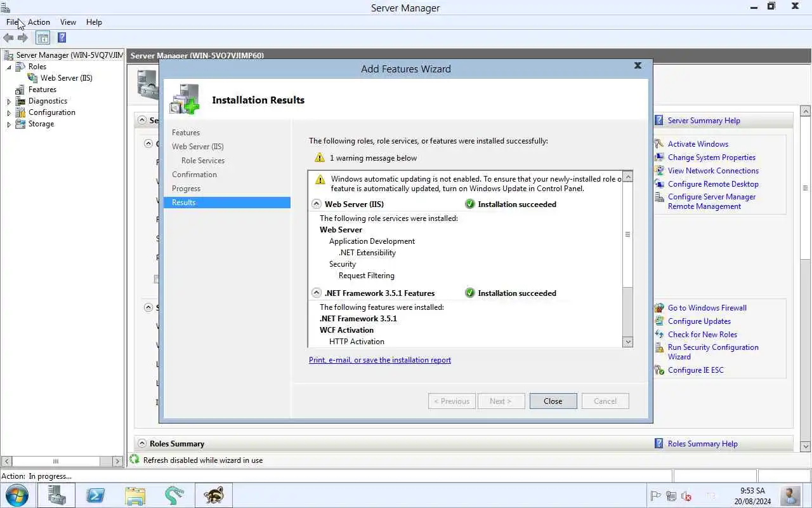Open the File menu
The image size is (812, 508).
[x=12, y=22]
